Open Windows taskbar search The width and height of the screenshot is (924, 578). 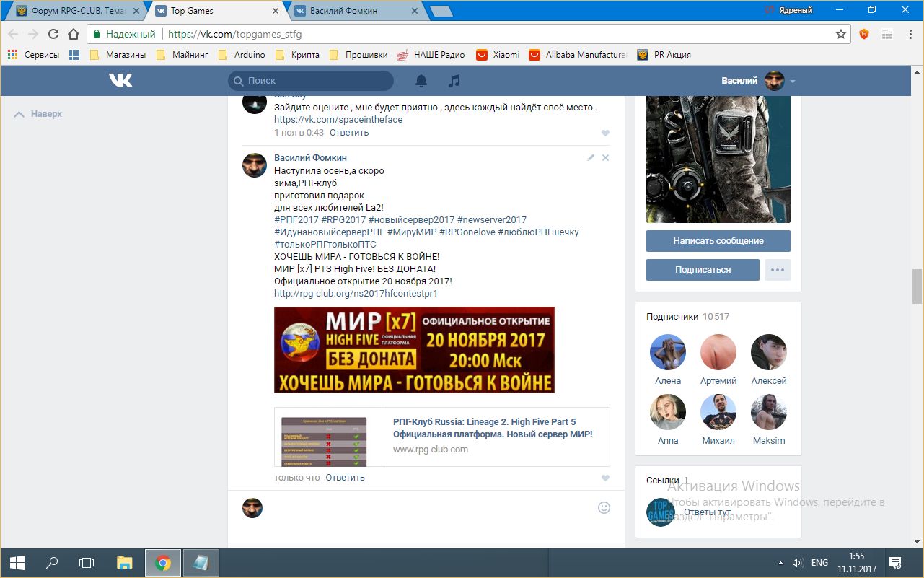pos(52,563)
